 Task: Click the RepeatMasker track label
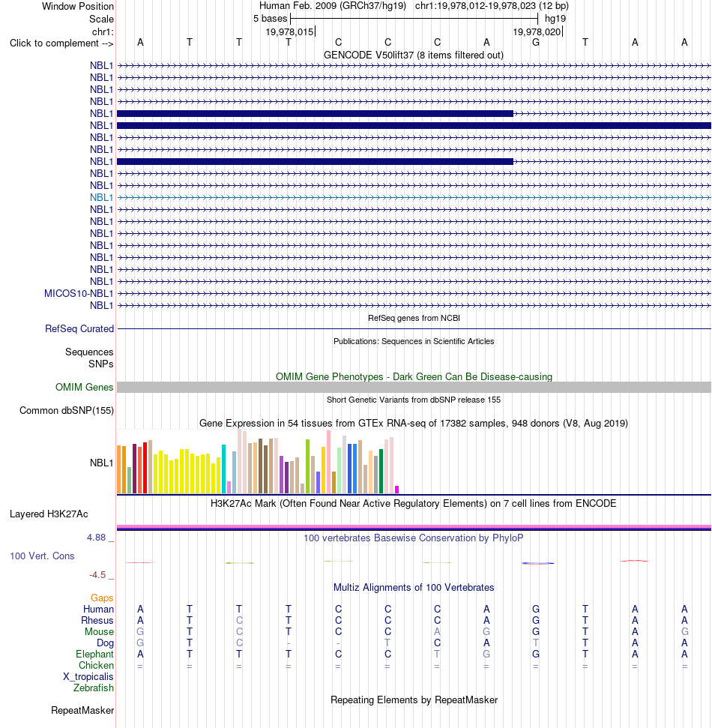pyautogui.click(x=82, y=710)
